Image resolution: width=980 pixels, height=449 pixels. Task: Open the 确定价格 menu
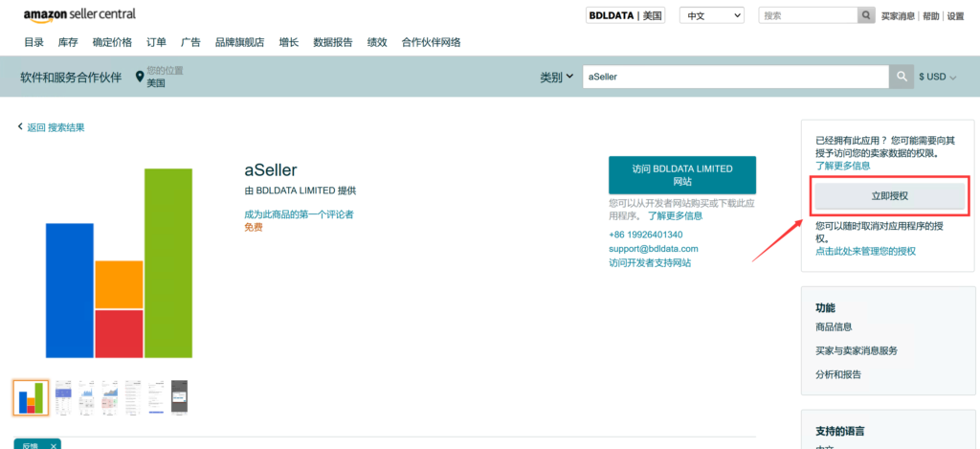pos(112,42)
